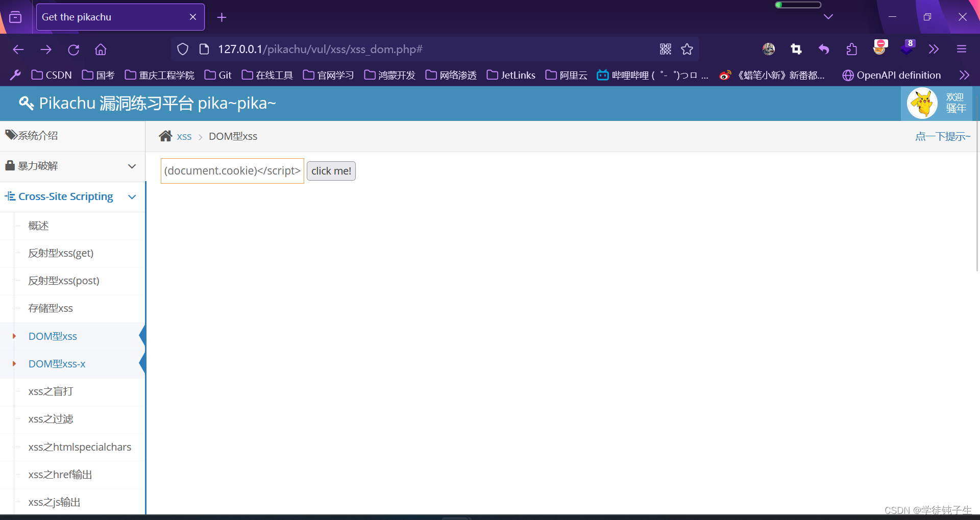Open the list all tabs dropdown arrow

(828, 17)
